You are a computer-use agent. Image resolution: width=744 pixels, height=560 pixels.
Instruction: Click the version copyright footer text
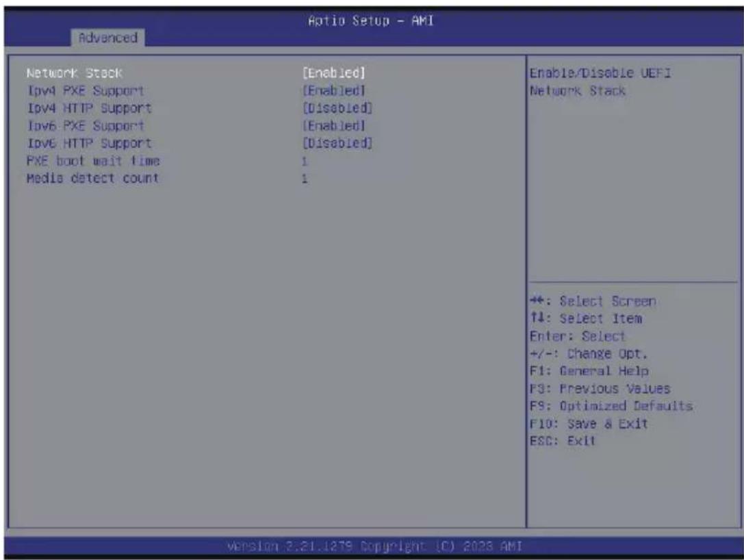pos(374,547)
